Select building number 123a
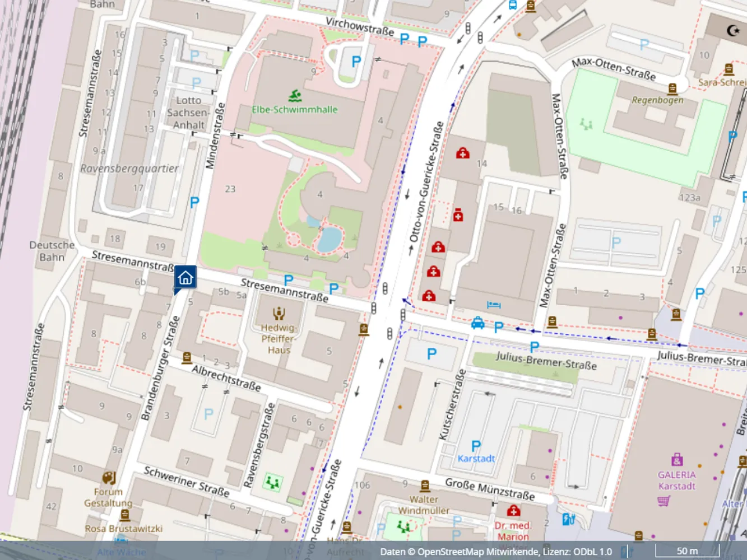 (689, 198)
